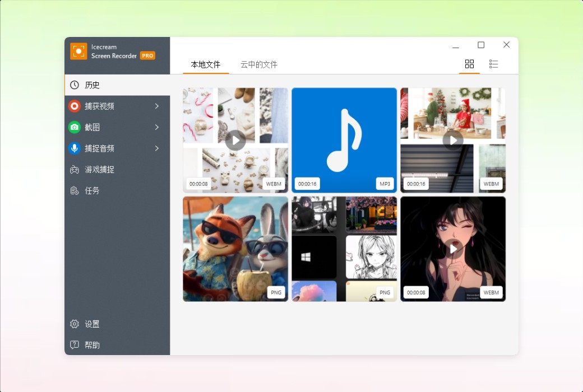
Task: Open the 历史 (History) panel
Action: 93,85
